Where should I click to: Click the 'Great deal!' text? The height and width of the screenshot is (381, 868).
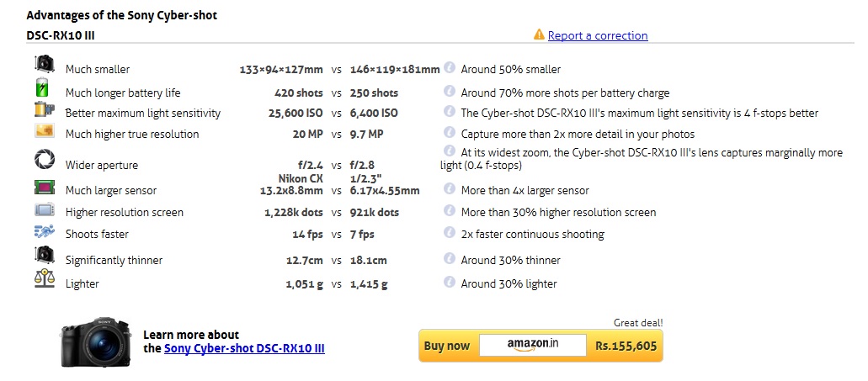(638, 323)
